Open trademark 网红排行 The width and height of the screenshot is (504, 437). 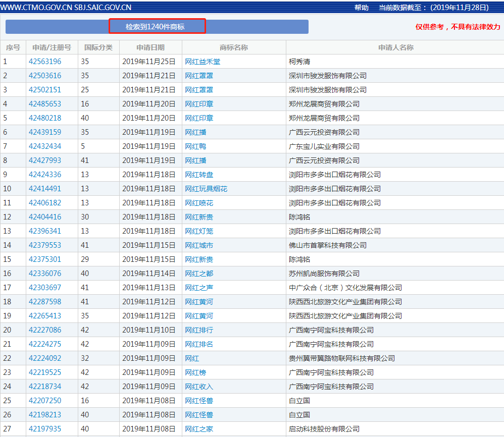click(x=199, y=330)
